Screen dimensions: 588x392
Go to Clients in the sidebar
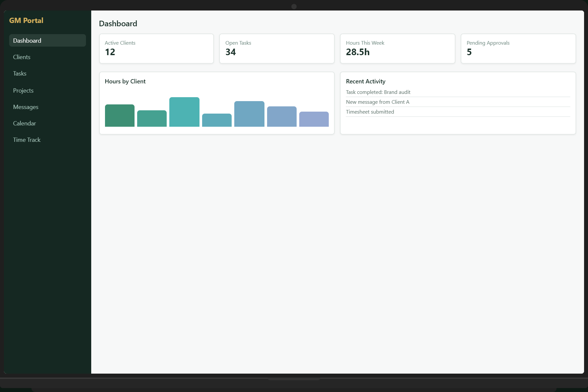point(48,57)
